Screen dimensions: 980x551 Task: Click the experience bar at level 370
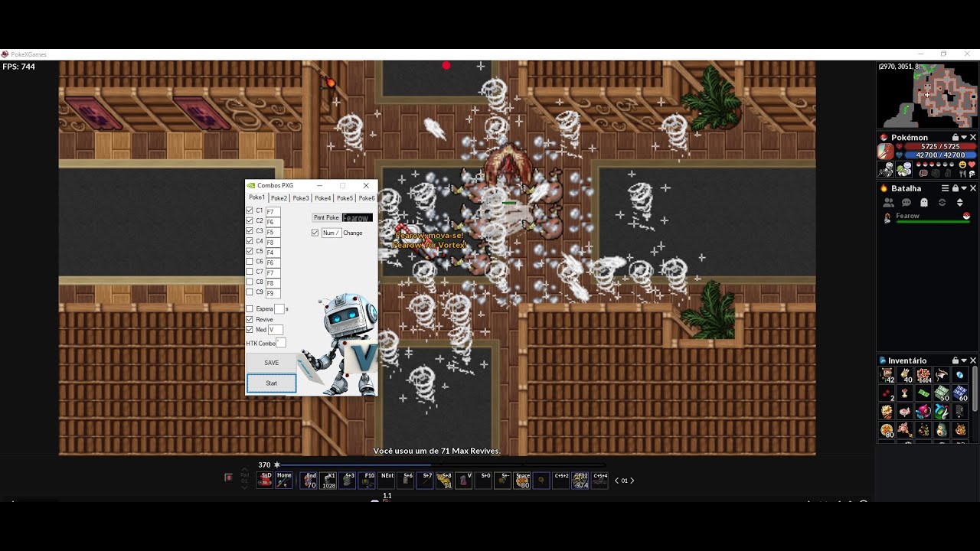pos(443,465)
